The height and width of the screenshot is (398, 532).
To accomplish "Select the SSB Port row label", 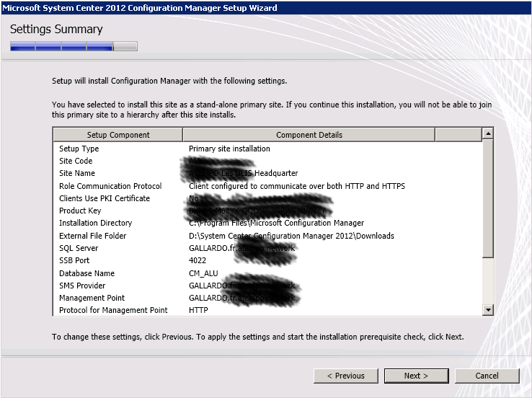I will tap(74, 260).
